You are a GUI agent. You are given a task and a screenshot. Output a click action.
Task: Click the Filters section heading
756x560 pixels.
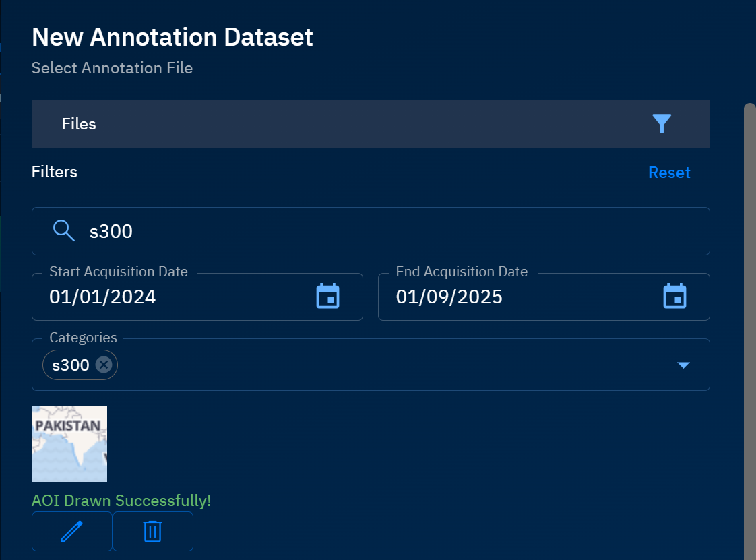(55, 172)
